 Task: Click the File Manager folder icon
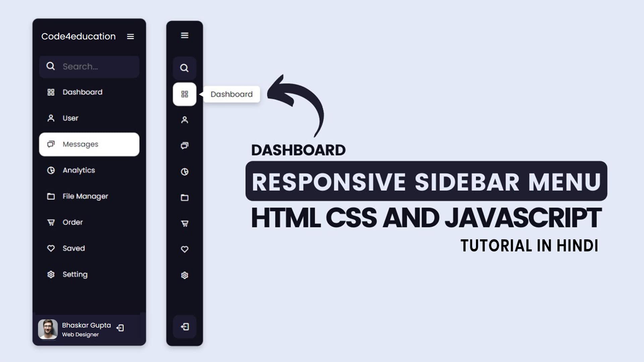point(50,196)
